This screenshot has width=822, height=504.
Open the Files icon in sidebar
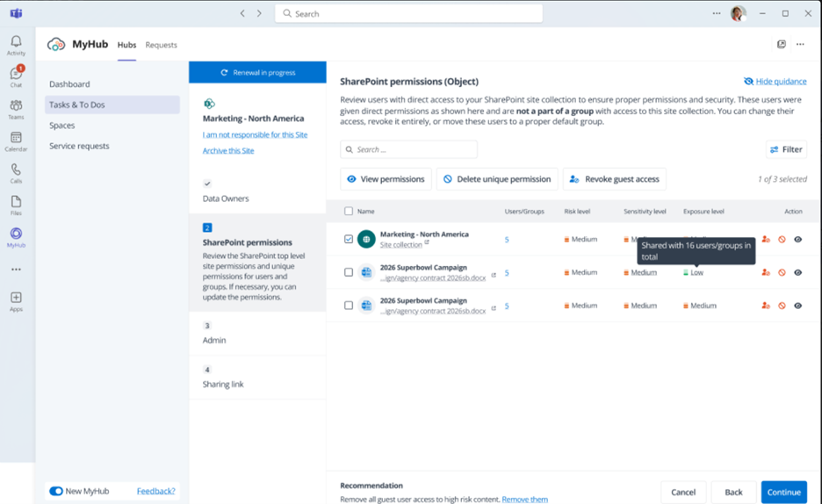pyautogui.click(x=16, y=205)
